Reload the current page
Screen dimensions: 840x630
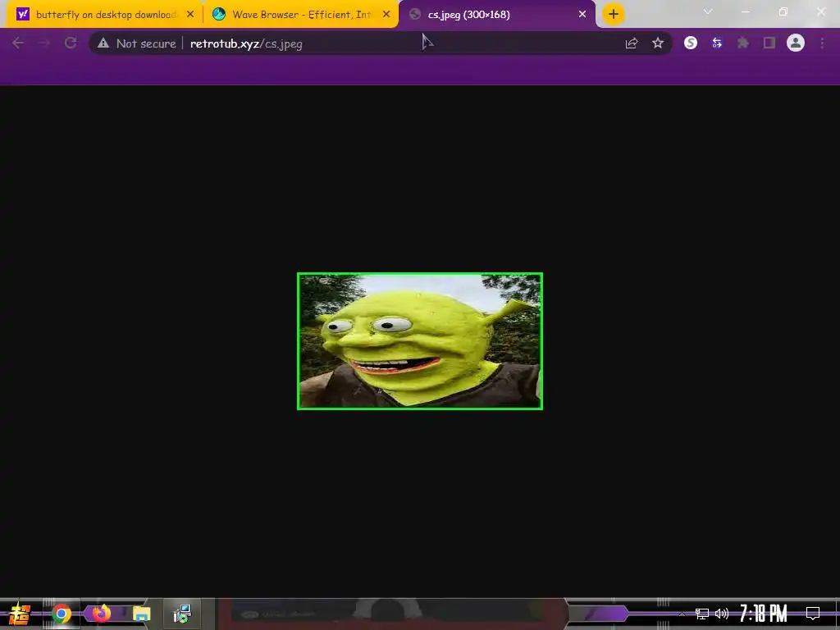tap(71, 43)
